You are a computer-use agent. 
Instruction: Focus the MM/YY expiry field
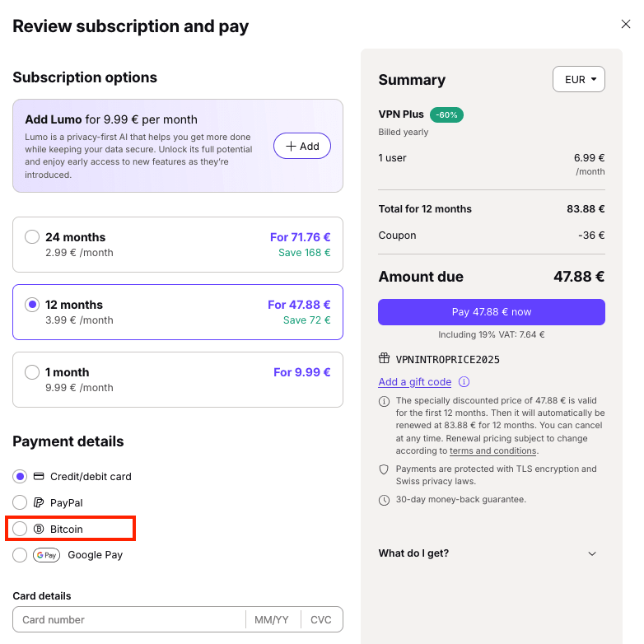click(x=272, y=619)
